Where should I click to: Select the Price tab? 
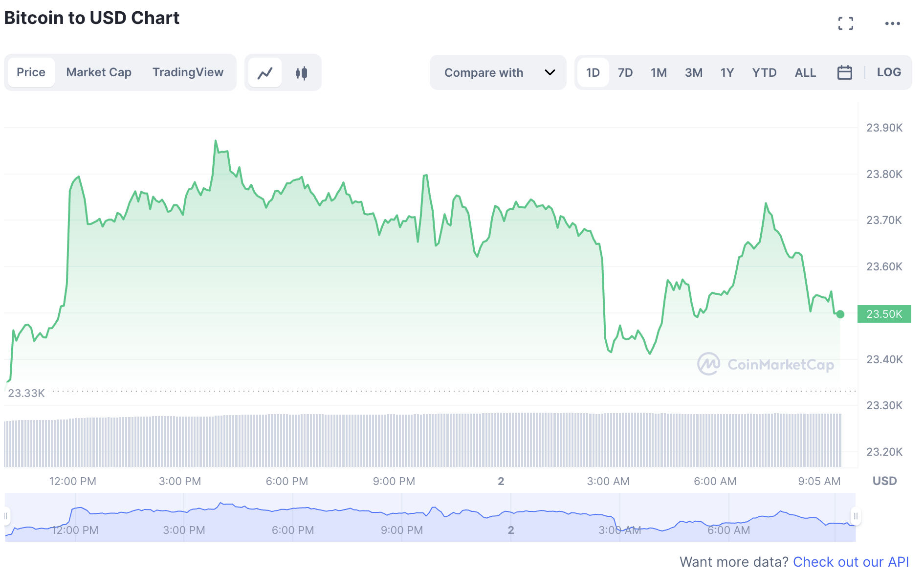coord(31,72)
